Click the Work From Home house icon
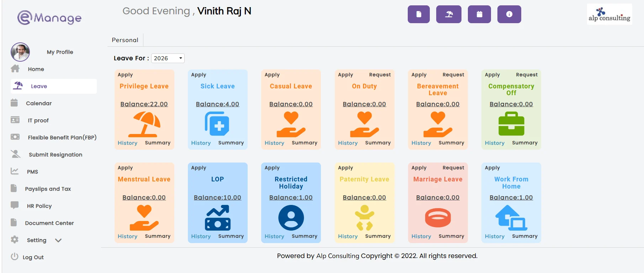This screenshot has width=644, height=273. point(511,217)
